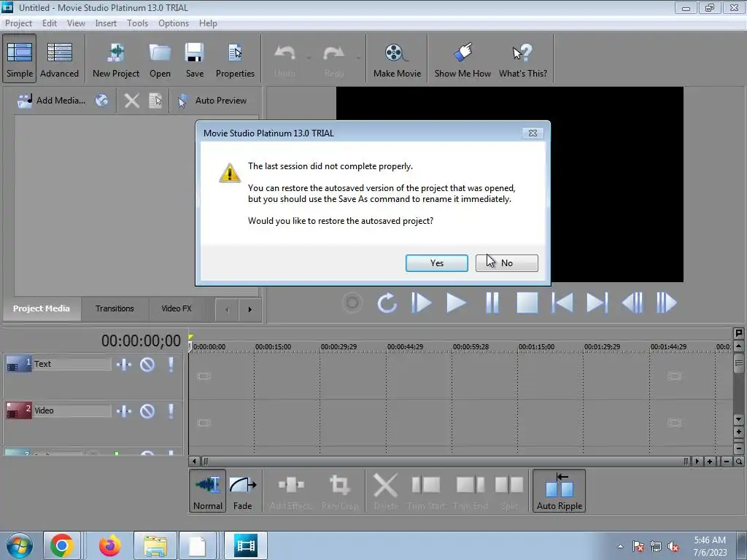Click the Record button in transport
This screenshot has width=747, height=560.
(x=352, y=303)
